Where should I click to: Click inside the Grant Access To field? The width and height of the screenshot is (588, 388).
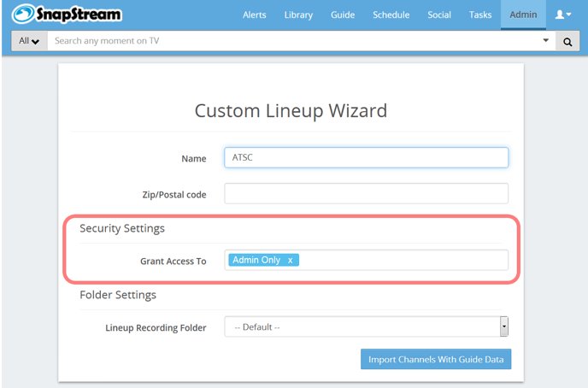click(x=402, y=260)
